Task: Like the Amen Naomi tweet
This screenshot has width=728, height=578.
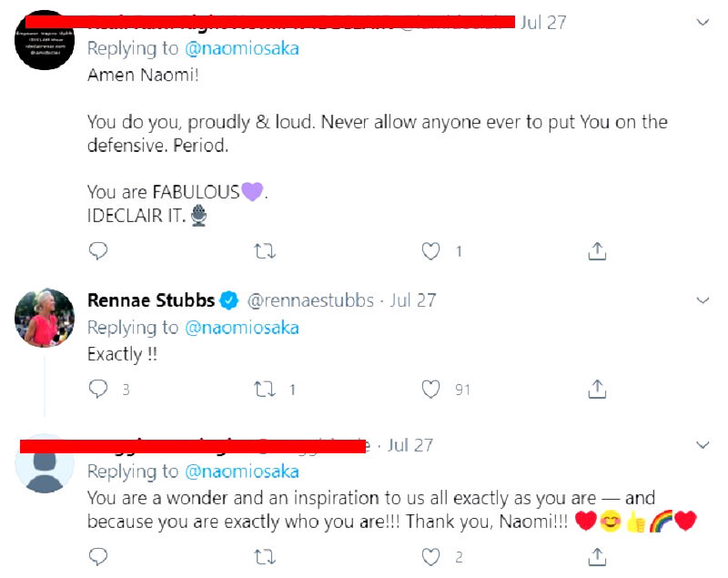Action: (x=431, y=250)
